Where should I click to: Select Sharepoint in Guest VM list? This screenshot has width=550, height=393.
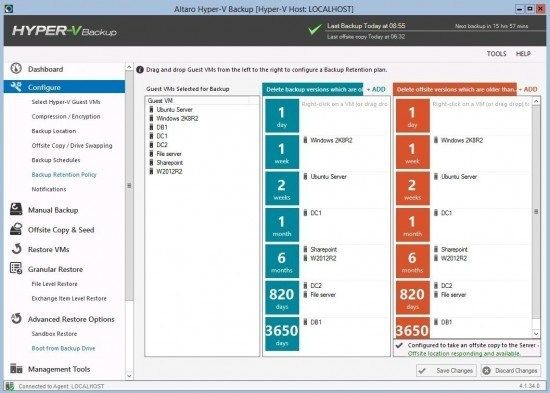(x=170, y=163)
